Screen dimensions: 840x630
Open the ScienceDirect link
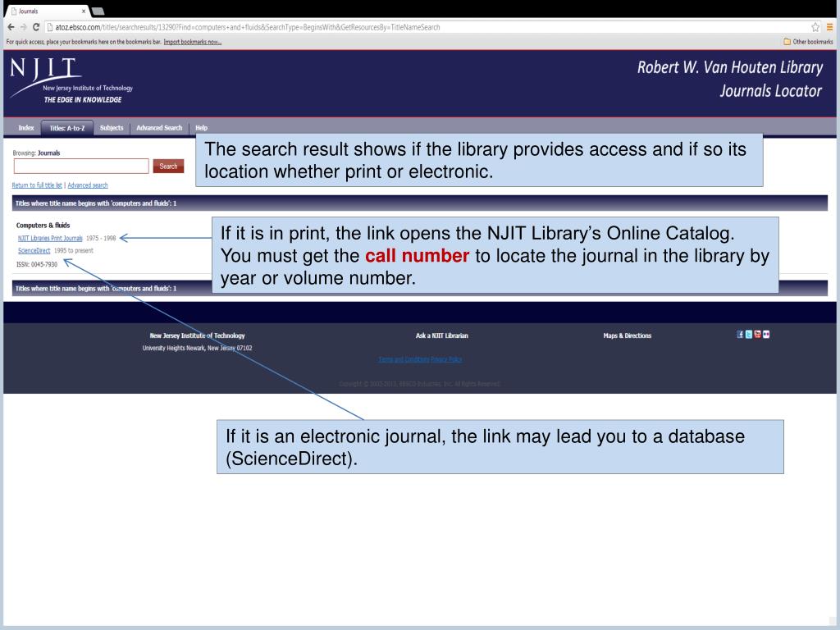34,251
